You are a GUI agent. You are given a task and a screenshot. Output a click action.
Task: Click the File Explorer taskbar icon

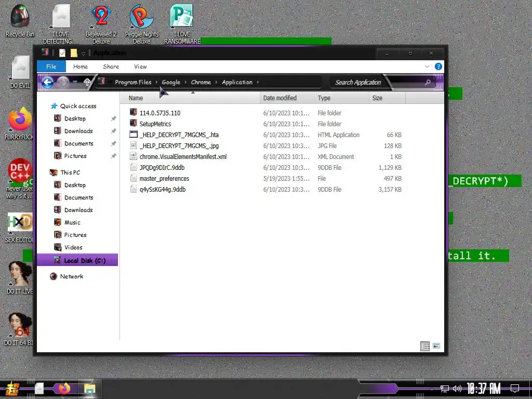pos(89,389)
